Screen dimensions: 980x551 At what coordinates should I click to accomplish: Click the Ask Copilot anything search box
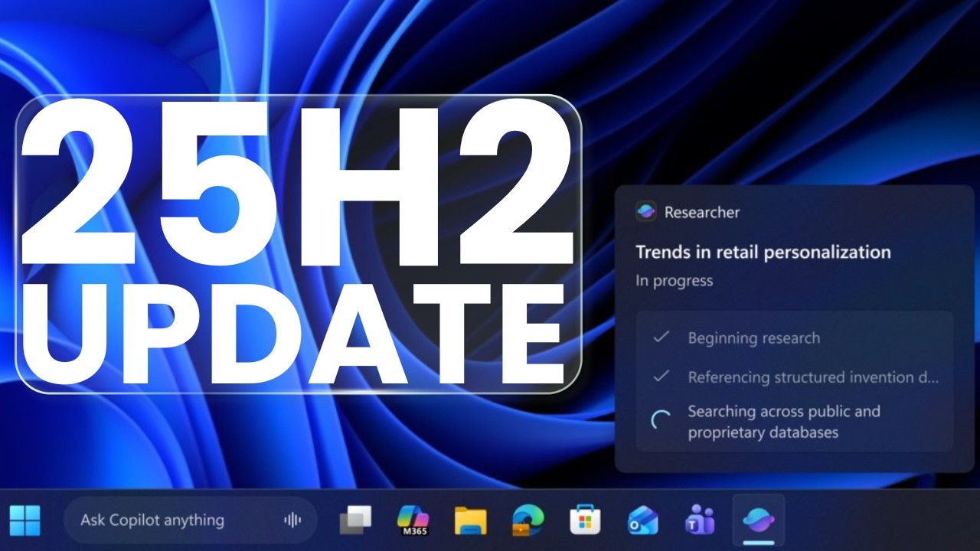click(x=190, y=520)
